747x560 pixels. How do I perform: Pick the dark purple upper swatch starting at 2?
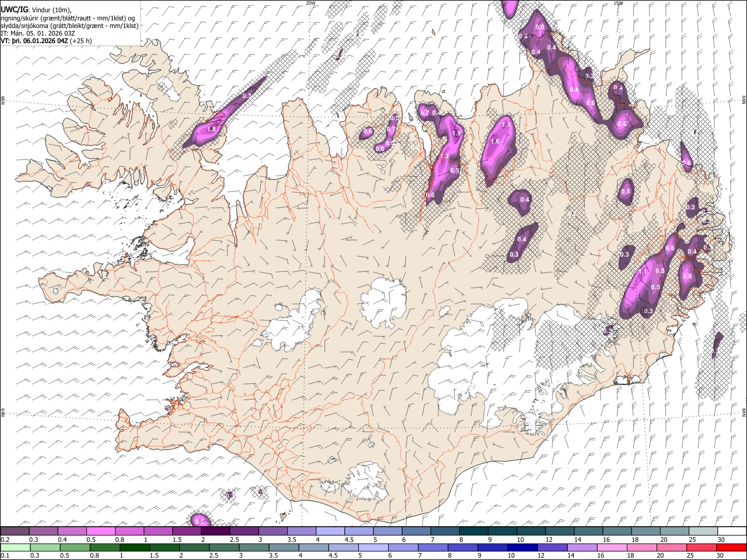[x=215, y=531]
